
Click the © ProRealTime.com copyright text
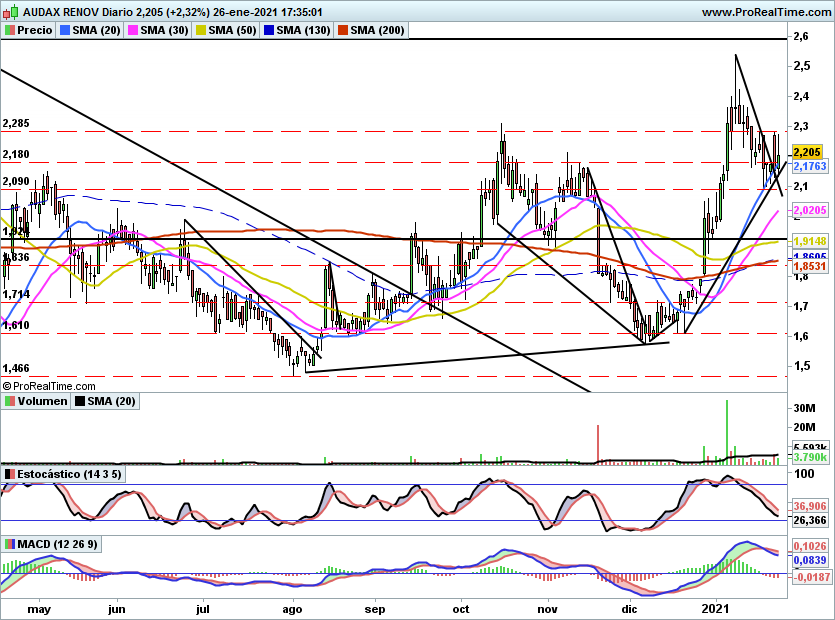(x=49, y=386)
